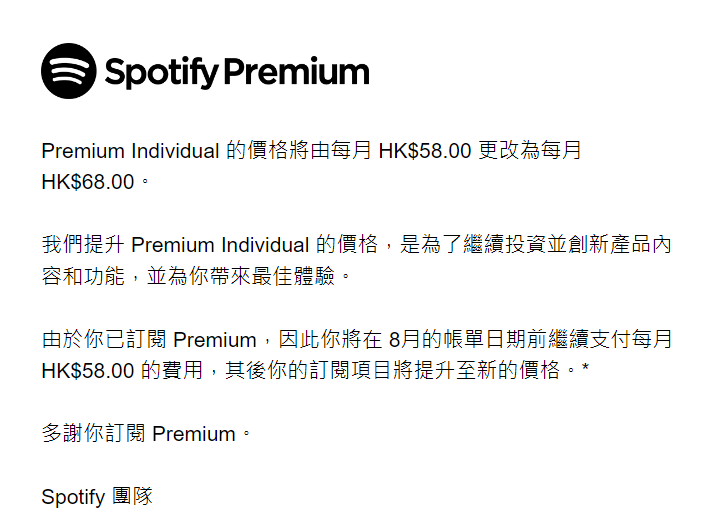Click the word Premium after 由於你已訂閱
Image resolution: width=724 pixels, height=525 pixels.
(x=215, y=340)
